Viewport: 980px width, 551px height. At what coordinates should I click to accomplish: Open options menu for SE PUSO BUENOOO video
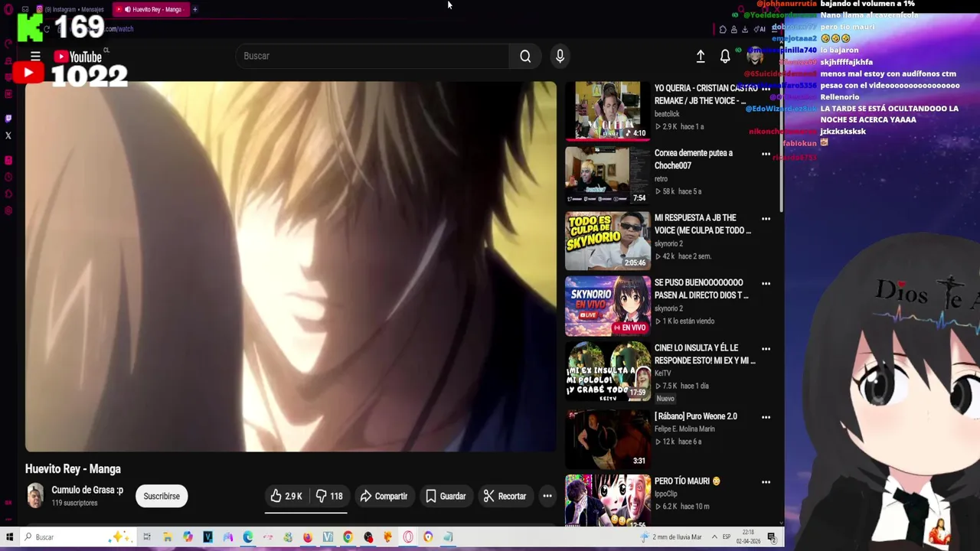pyautogui.click(x=766, y=283)
